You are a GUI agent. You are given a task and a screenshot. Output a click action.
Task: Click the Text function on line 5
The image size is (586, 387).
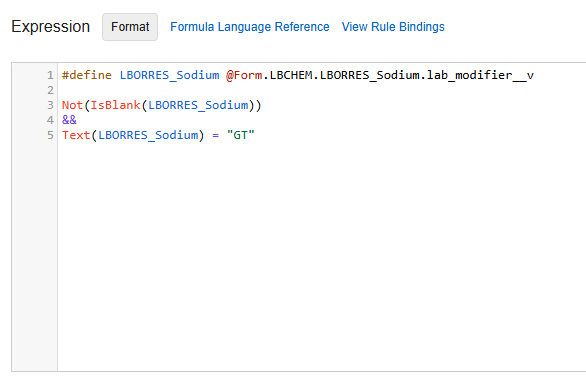tap(76, 135)
